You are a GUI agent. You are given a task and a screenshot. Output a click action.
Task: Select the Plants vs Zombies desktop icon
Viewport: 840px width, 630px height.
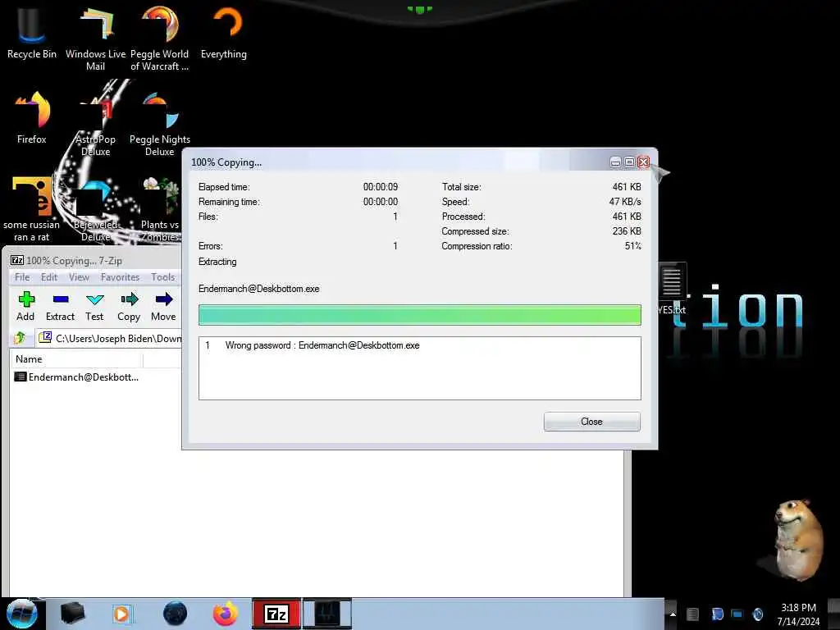(x=160, y=209)
